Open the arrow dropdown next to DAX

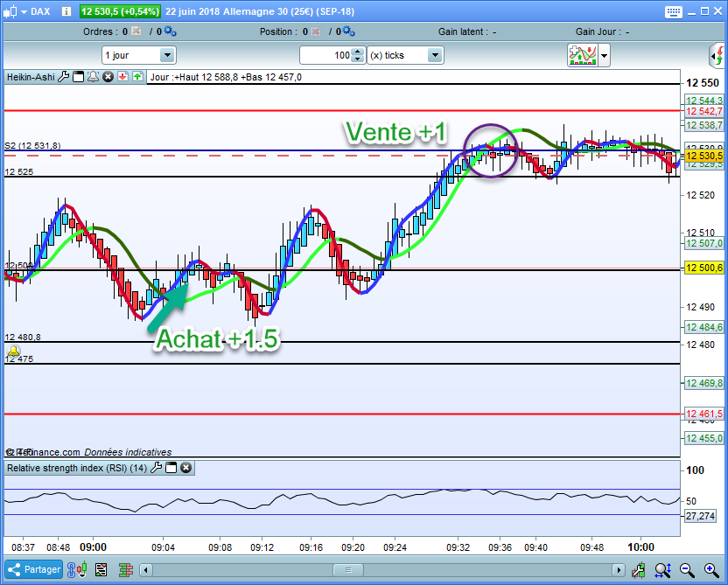[24, 12]
